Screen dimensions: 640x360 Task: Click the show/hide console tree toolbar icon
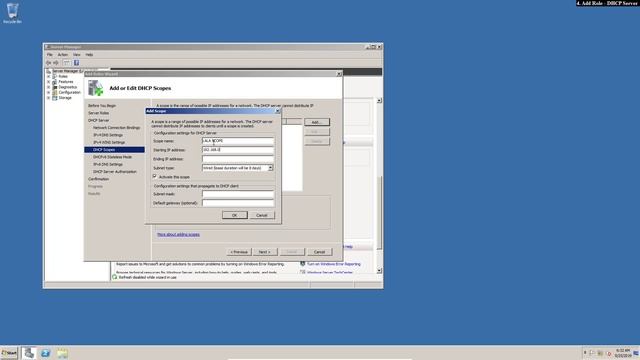[x=67, y=63]
